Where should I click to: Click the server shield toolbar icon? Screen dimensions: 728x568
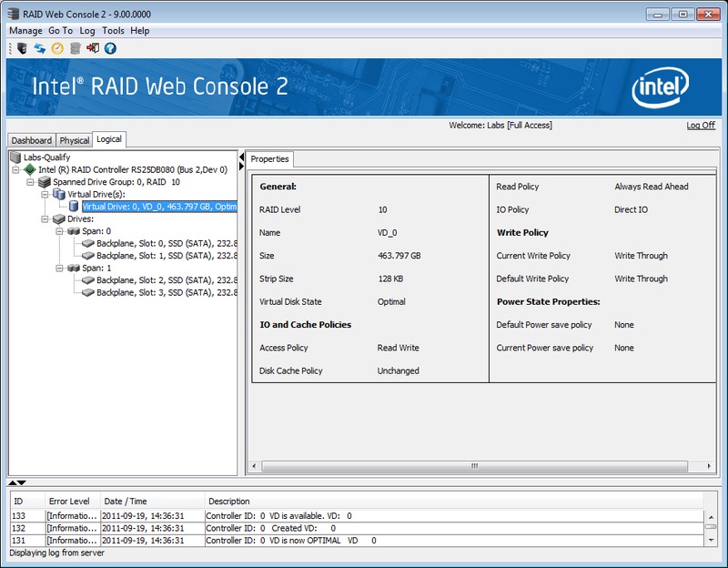click(x=22, y=48)
